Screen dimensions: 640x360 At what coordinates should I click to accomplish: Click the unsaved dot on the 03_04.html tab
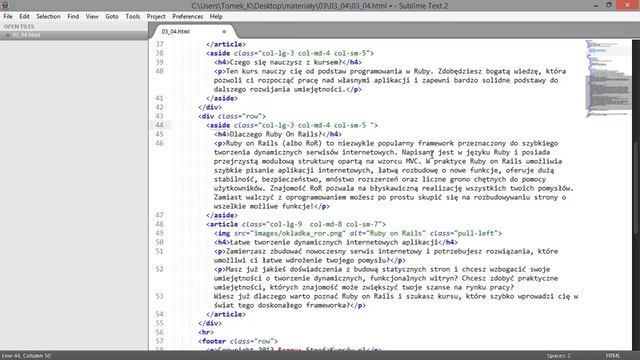[x=224, y=31]
